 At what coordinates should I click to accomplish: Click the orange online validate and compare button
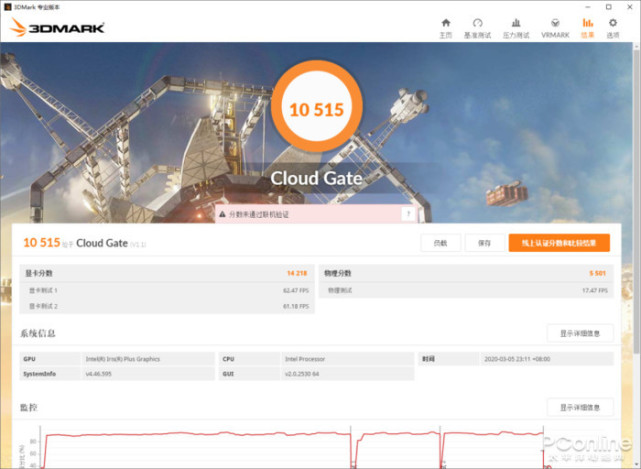[559, 243]
